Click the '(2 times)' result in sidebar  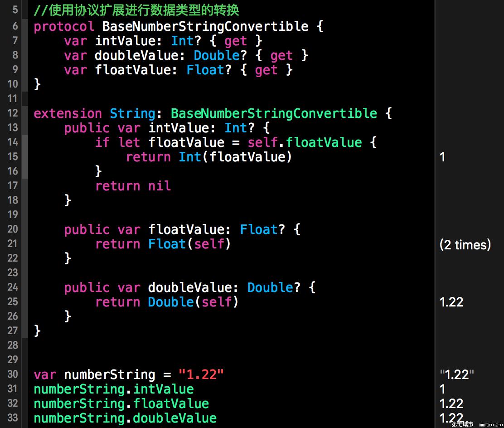click(465, 245)
